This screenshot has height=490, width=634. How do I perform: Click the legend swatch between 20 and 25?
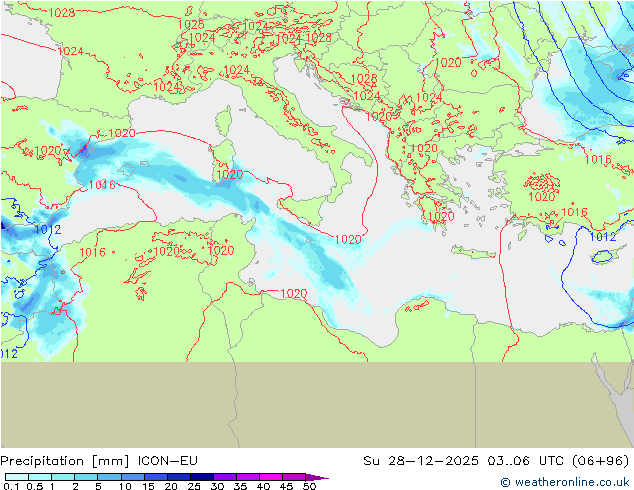pos(178,477)
